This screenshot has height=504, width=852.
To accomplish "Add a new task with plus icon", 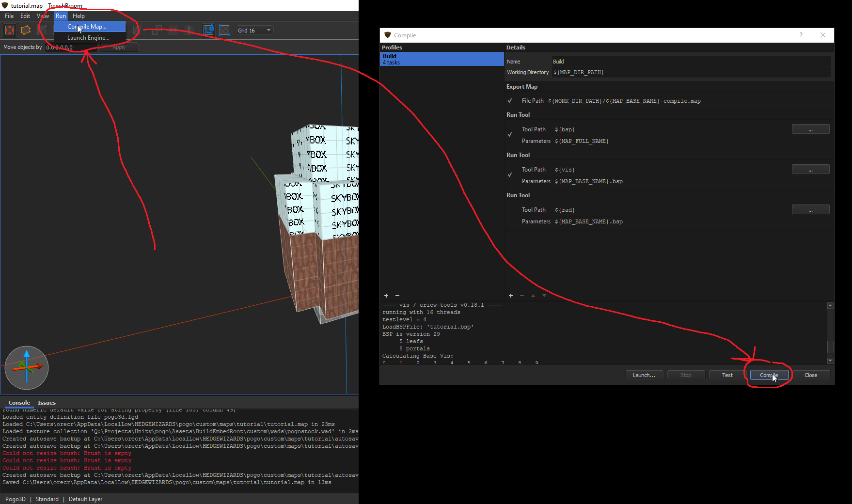I will (510, 296).
